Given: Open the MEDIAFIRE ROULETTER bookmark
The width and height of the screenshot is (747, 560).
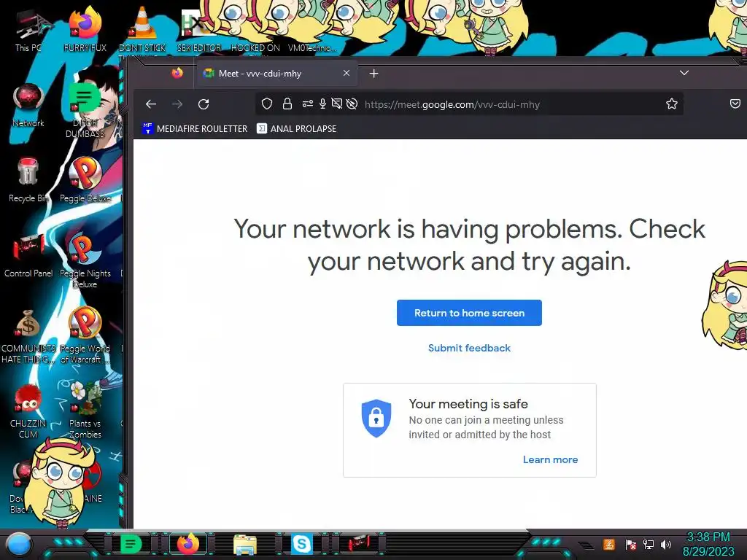Looking at the screenshot, I should click(195, 128).
